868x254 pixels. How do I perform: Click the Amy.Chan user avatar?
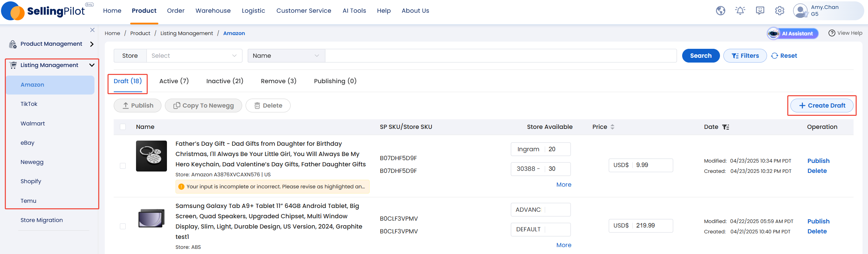coord(800,11)
